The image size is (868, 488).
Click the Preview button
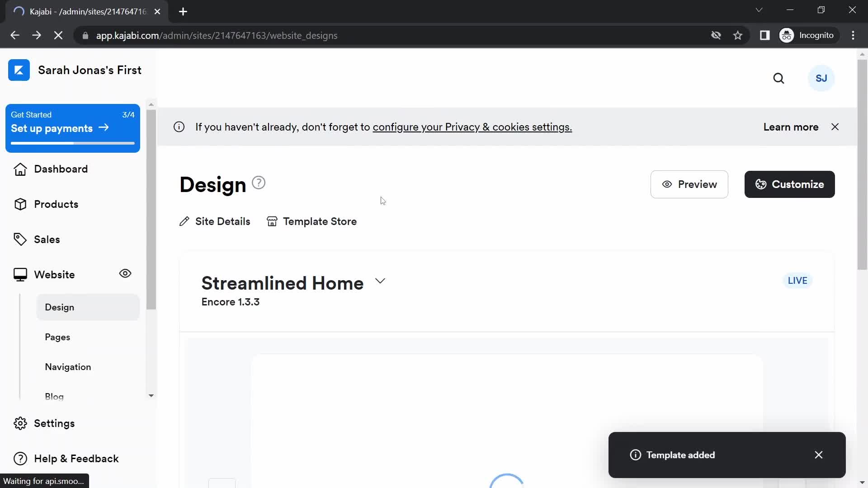(x=689, y=184)
